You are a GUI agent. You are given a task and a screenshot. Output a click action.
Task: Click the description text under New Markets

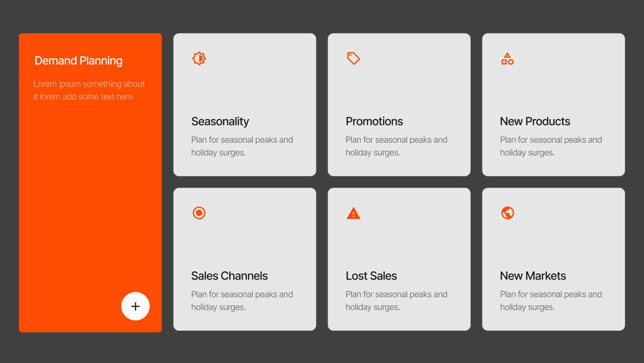click(x=551, y=300)
